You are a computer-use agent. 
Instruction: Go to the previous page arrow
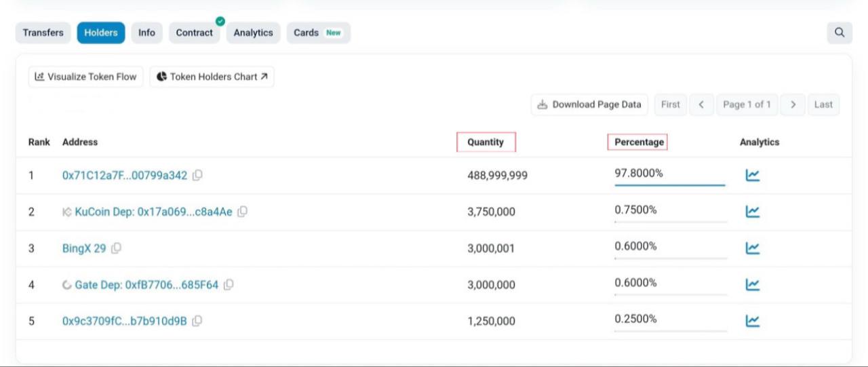(x=701, y=104)
